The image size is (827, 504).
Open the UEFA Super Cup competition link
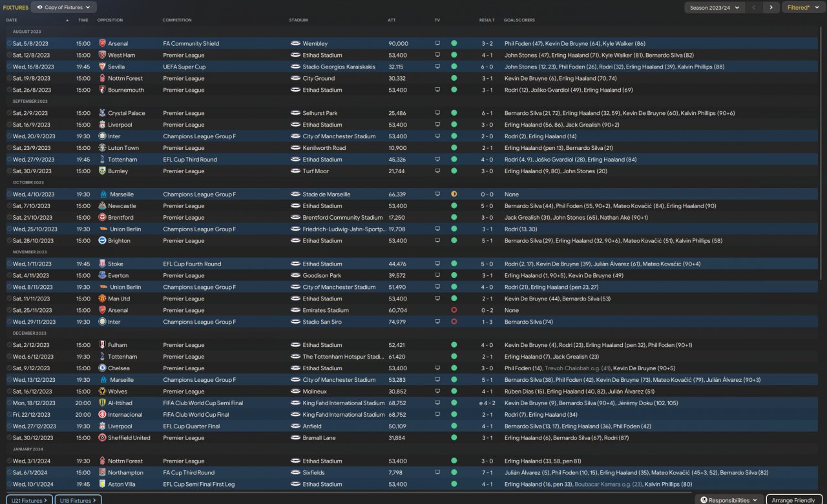tap(184, 67)
